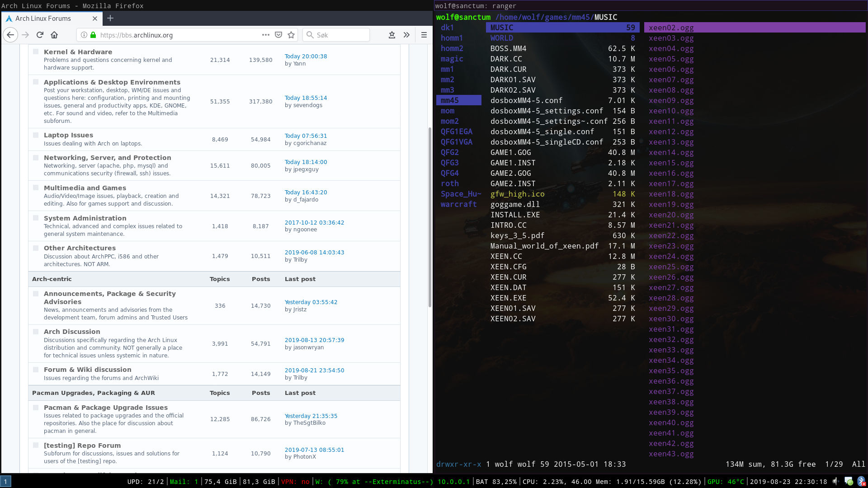
Task: Select the MUSIC folder row in ranger
Action: (x=563, y=28)
